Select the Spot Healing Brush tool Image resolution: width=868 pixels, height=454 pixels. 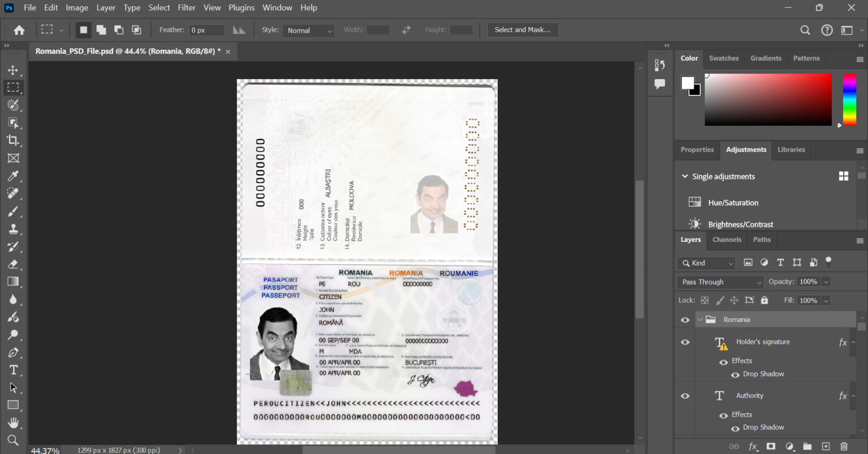click(x=13, y=193)
